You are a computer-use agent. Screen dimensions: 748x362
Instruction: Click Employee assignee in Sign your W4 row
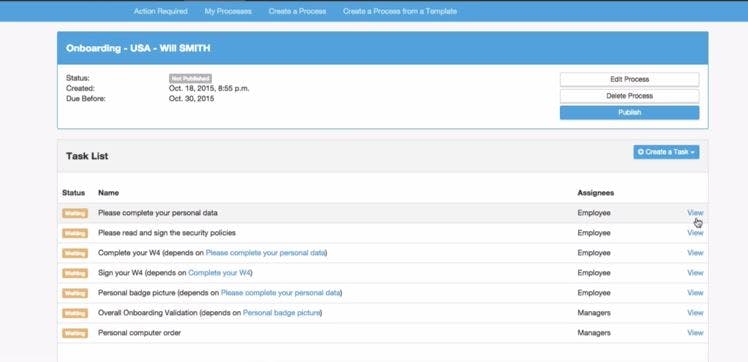click(x=593, y=273)
